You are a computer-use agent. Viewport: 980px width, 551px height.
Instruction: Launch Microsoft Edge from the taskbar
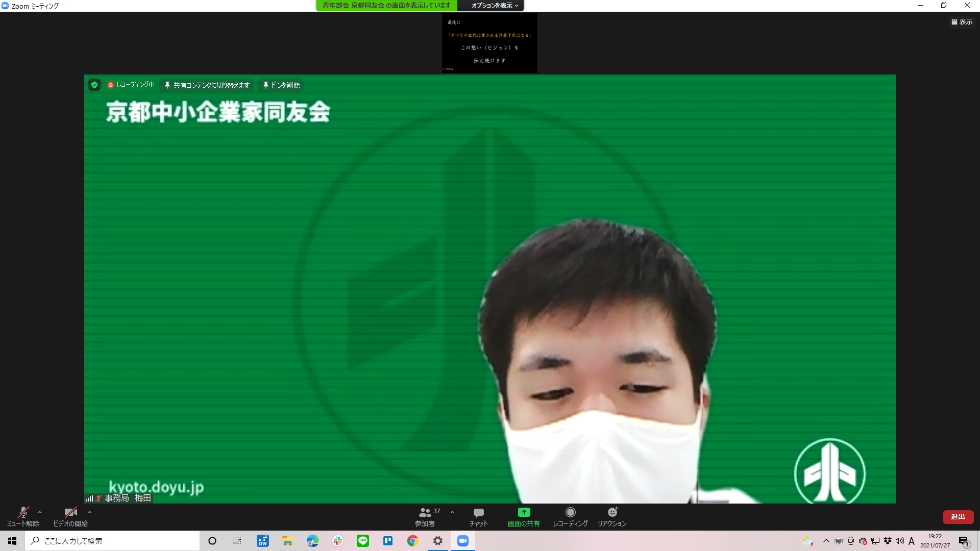[x=312, y=541]
